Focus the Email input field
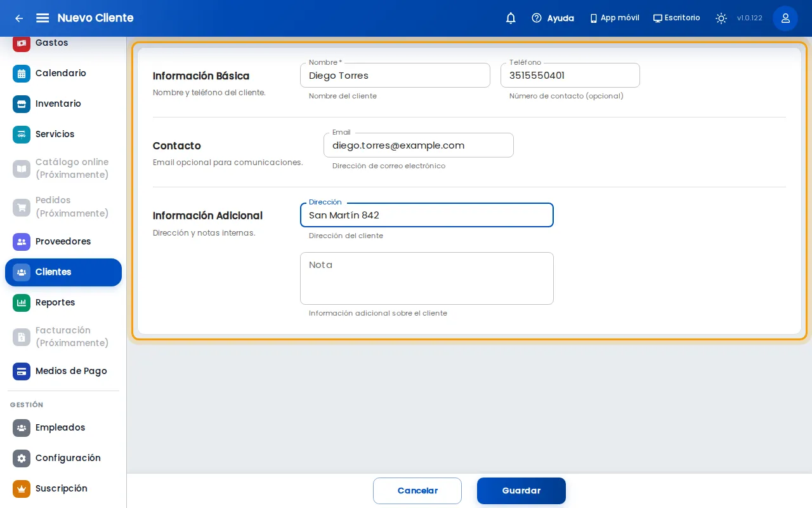Viewport: 812px width, 508px height. coord(419,145)
